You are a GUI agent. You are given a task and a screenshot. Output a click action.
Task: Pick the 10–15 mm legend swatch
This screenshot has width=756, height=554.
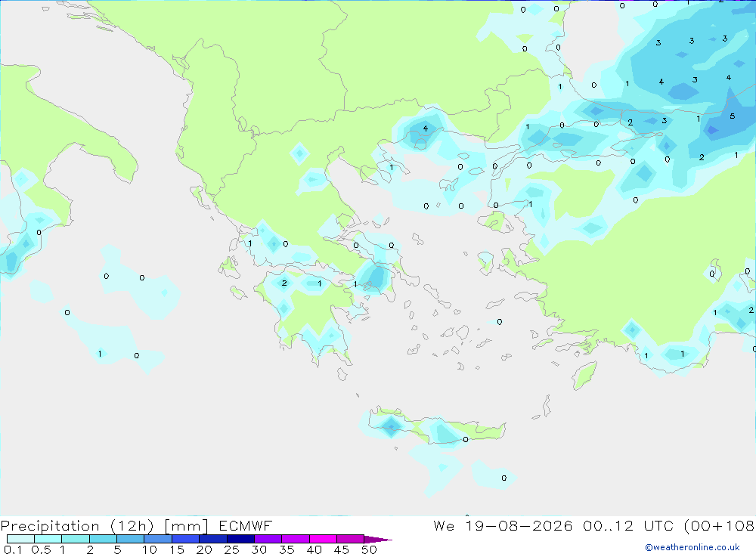coord(158,539)
